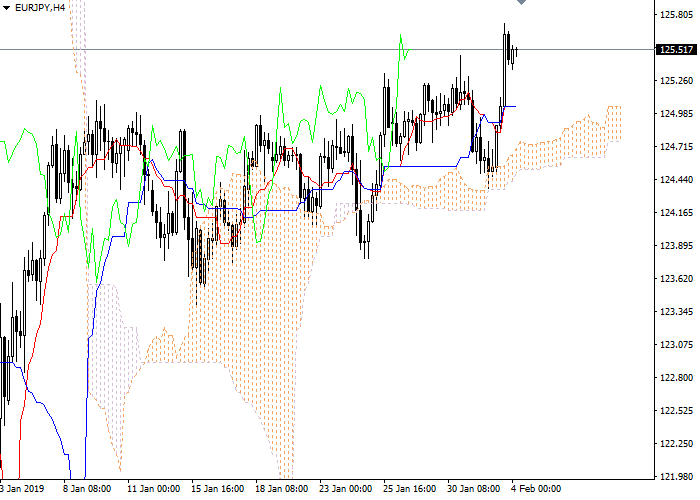Click the EURJPY,H4 chart title
Viewport: 700px width, 500px height.
point(40,8)
